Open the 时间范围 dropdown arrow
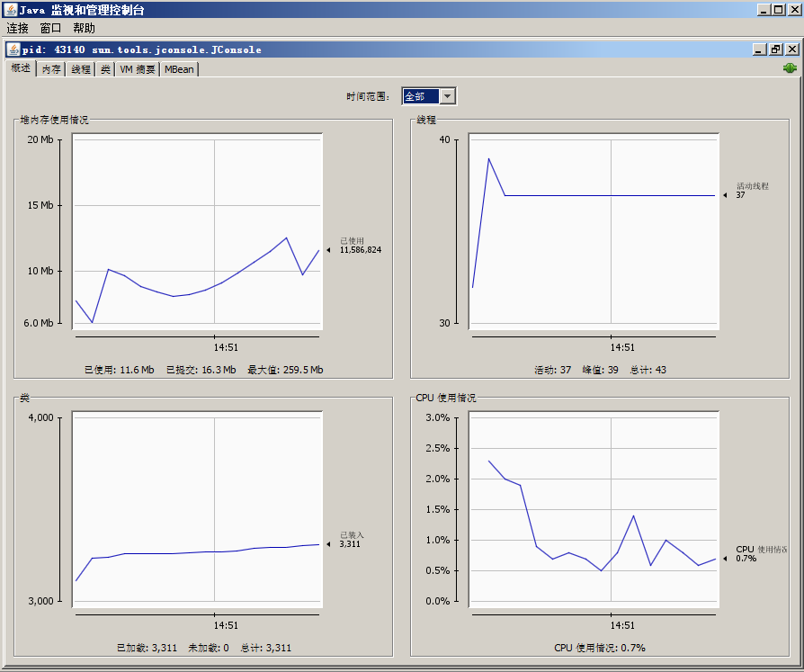 click(x=448, y=96)
